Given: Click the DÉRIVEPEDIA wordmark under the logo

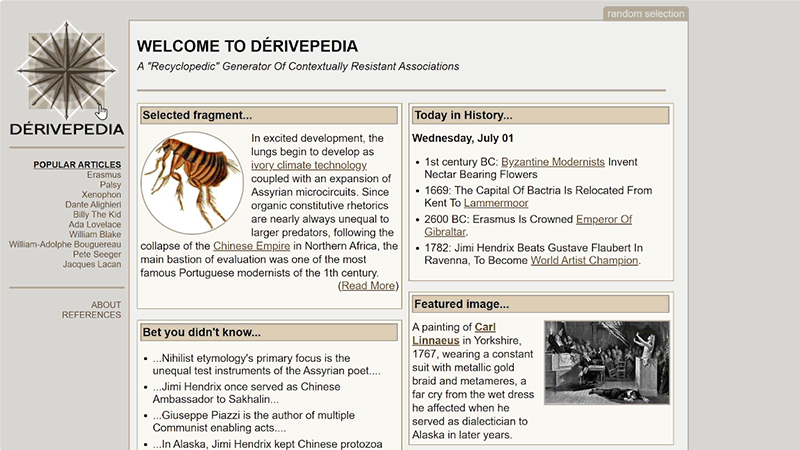Looking at the screenshot, I should [67, 130].
